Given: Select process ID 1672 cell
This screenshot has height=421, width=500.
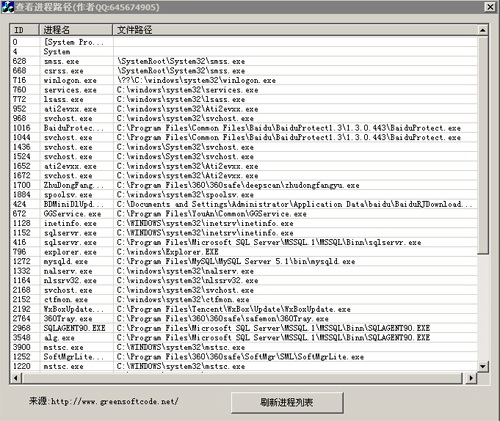Looking at the screenshot, I should [x=22, y=175].
